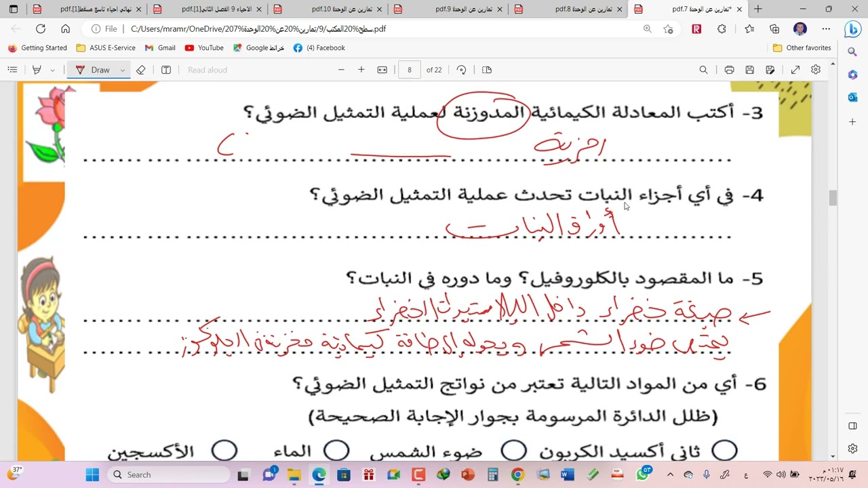Open a new browser tab
This screenshot has width=868, height=488.
(x=758, y=9)
